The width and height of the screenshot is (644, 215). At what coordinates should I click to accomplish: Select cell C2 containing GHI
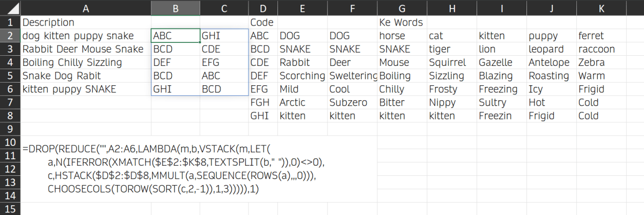coord(225,36)
